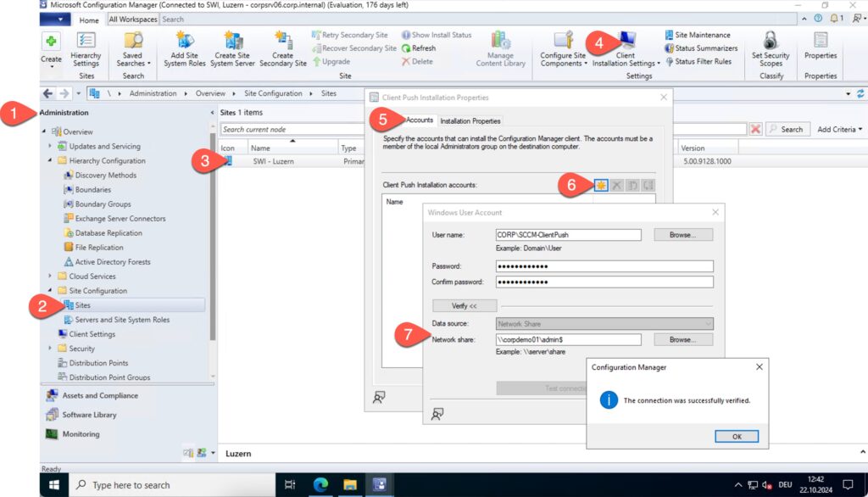Open the Assets and Compliance workspace
The width and height of the screenshot is (868, 497).
pos(100,395)
